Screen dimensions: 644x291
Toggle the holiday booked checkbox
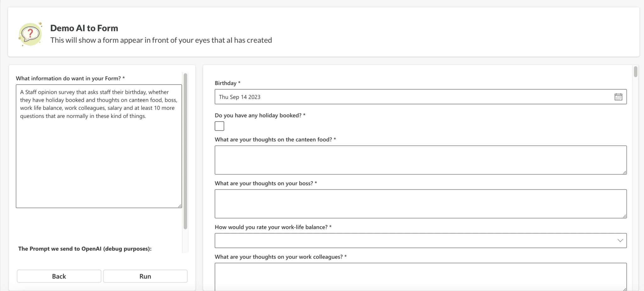219,126
